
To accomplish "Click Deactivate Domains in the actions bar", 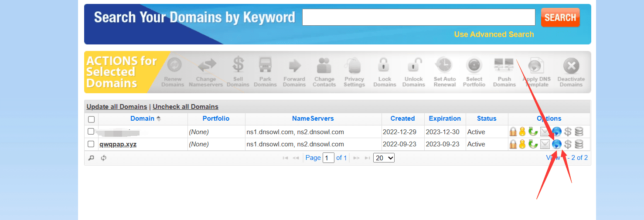I will (571, 72).
